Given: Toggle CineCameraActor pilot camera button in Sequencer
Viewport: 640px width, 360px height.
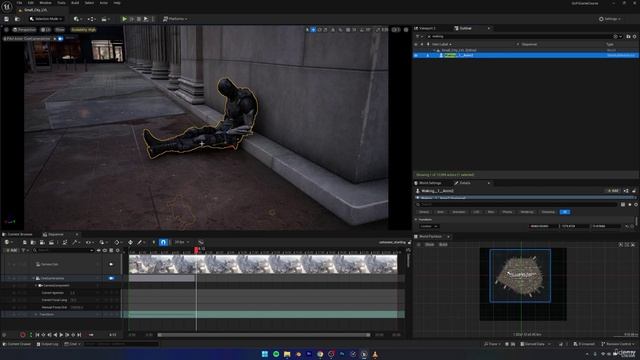Looking at the screenshot, I should [x=111, y=278].
